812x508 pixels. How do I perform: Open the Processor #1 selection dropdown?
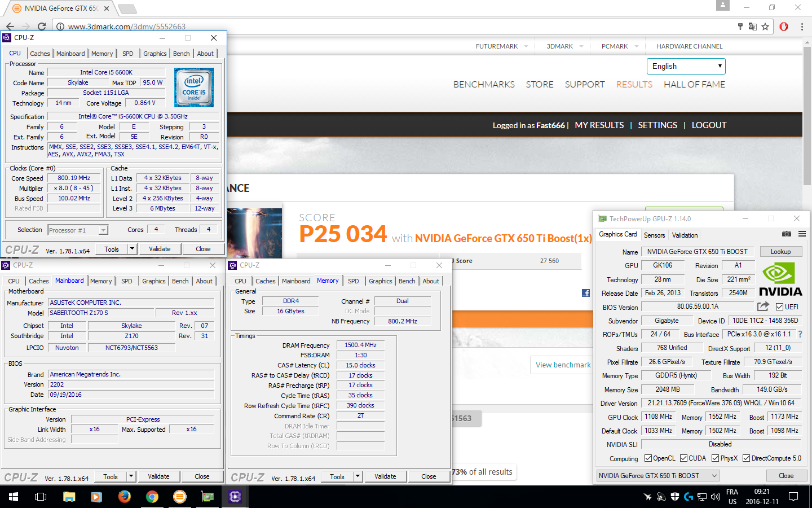pos(78,230)
